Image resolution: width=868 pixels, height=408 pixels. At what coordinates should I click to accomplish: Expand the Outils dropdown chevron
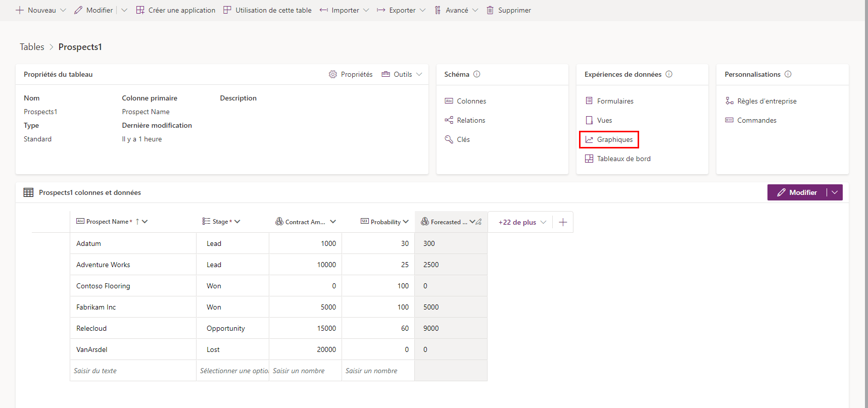(419, 74)
